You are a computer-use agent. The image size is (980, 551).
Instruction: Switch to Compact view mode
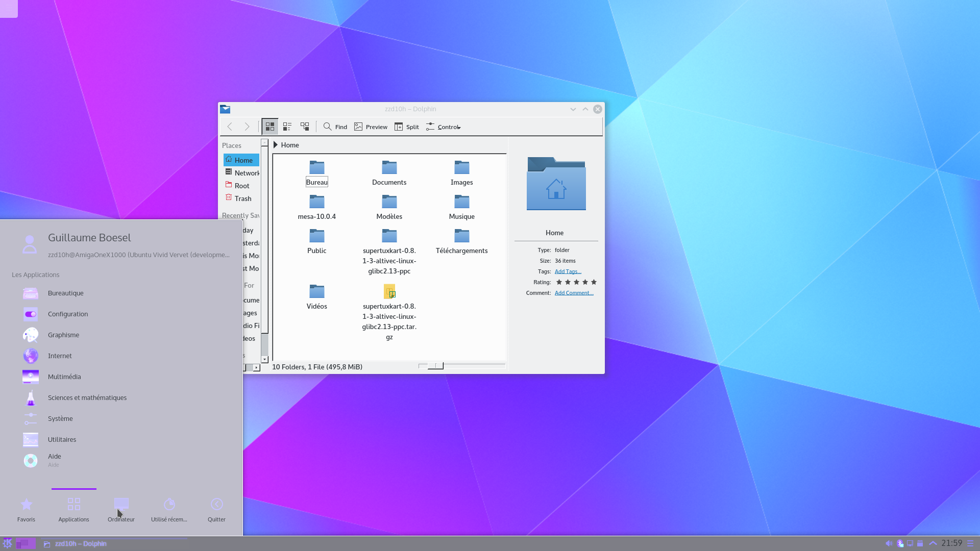[x=287, y=127]
